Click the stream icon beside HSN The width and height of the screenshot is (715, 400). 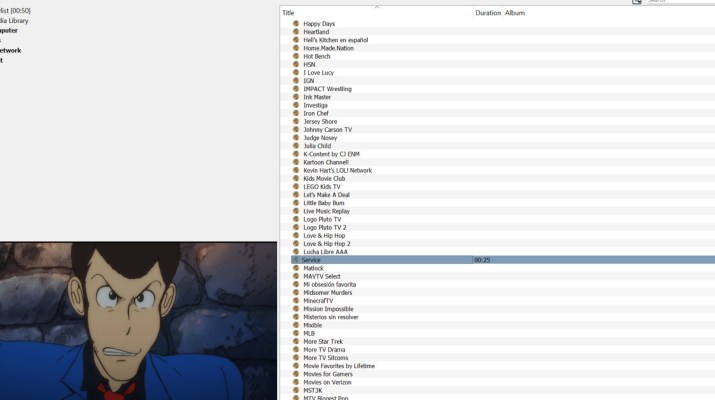[x=296, y=64]
